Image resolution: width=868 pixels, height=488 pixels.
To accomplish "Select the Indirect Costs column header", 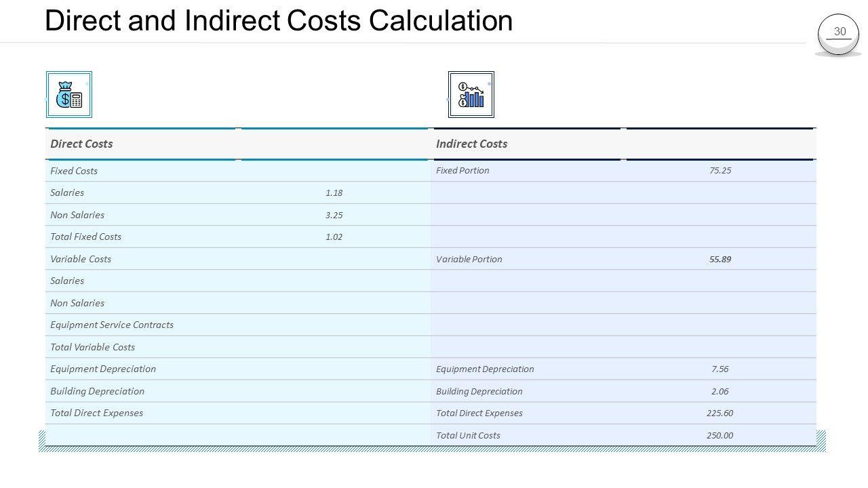I will tap(471, 144).
